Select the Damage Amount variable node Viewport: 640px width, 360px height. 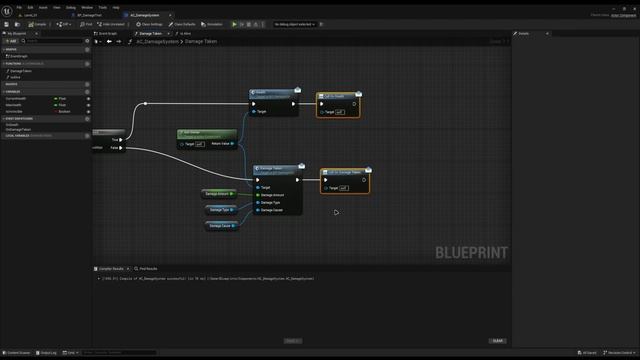coord(219,194)
